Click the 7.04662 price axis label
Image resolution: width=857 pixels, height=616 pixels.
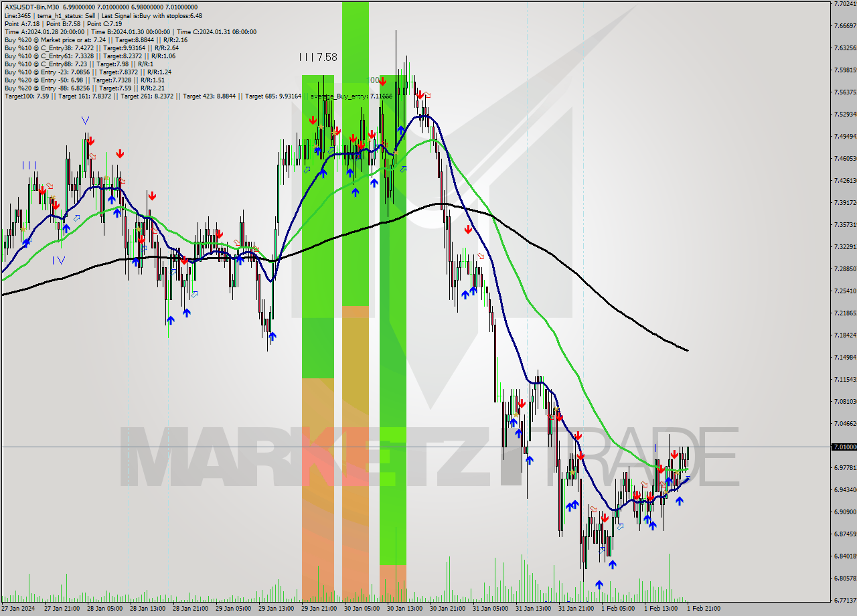844,423
